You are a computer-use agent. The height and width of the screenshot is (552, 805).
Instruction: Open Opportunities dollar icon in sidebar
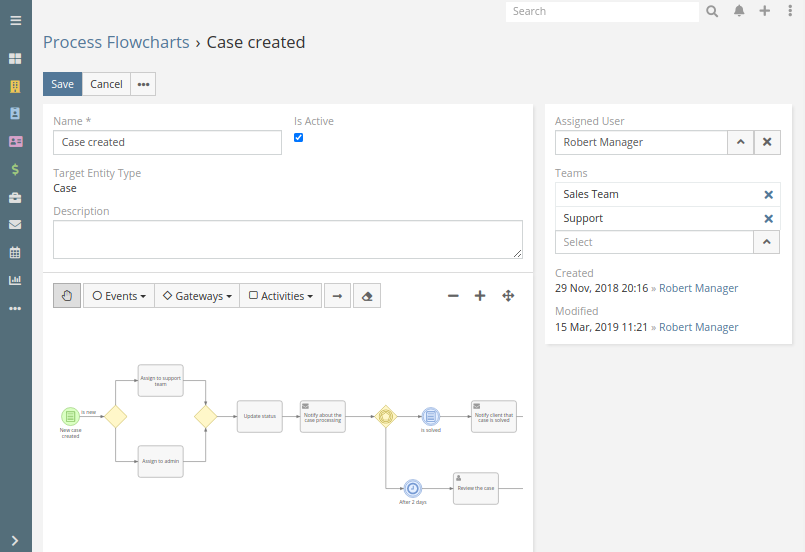[x=15, y=169]
